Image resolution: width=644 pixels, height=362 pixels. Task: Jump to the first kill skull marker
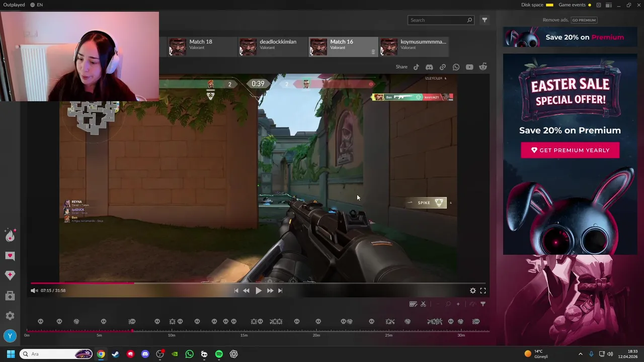click(x=40, y=322)
